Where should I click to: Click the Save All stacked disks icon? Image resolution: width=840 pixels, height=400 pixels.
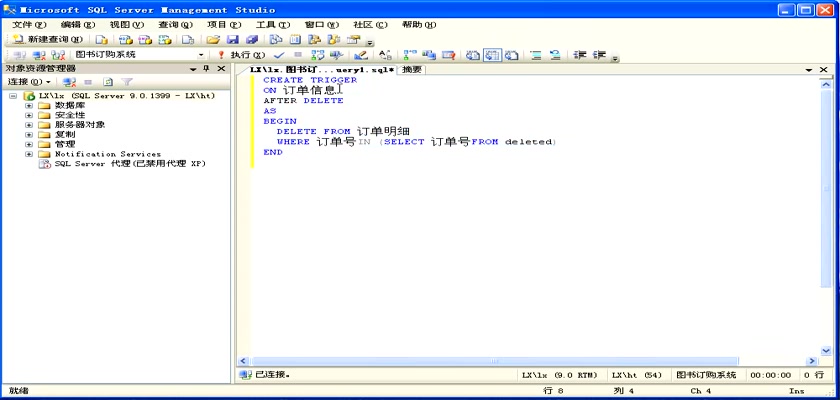252,40
